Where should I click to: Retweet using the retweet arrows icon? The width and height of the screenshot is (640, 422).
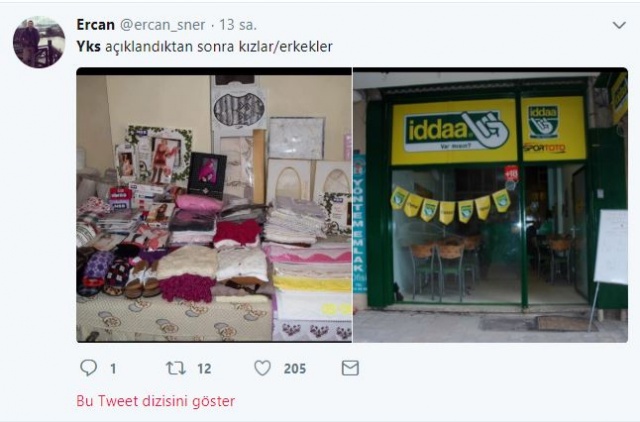click(176, 368)
